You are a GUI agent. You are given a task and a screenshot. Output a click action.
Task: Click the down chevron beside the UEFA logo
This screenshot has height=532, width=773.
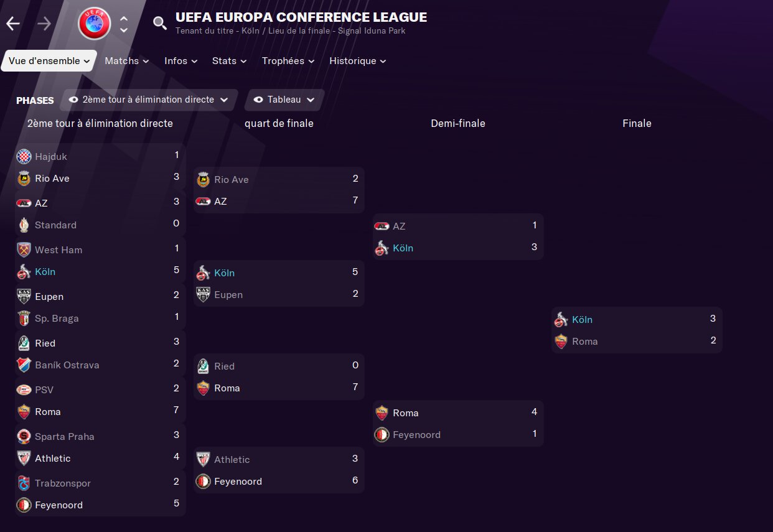coord(124,30)
